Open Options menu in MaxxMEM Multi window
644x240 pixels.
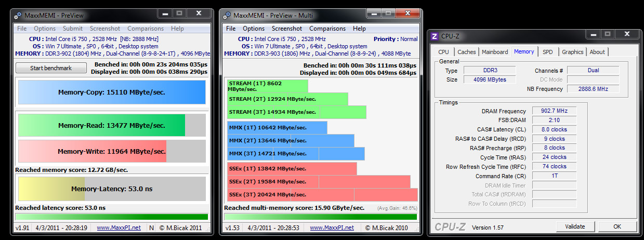(254, 29)
